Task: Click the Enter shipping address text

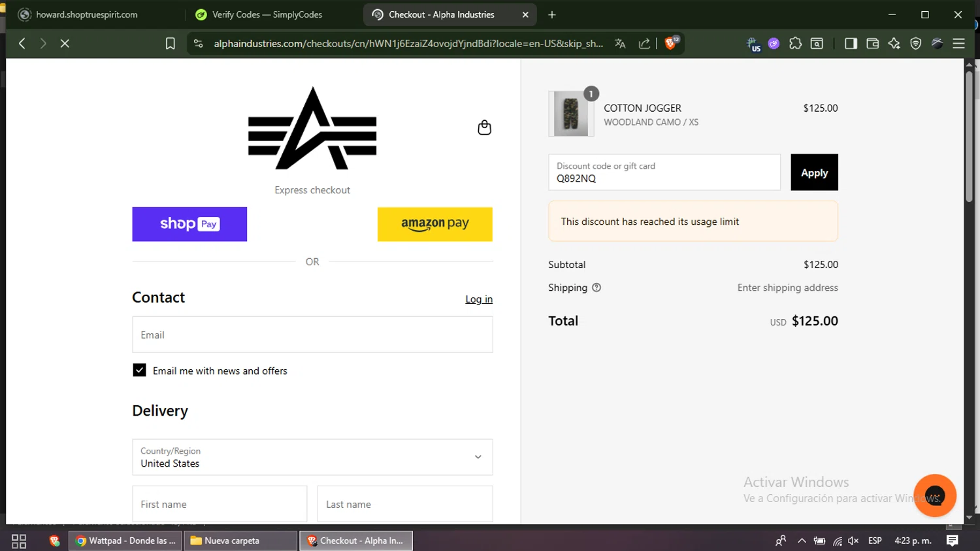Action: [787, 288]
